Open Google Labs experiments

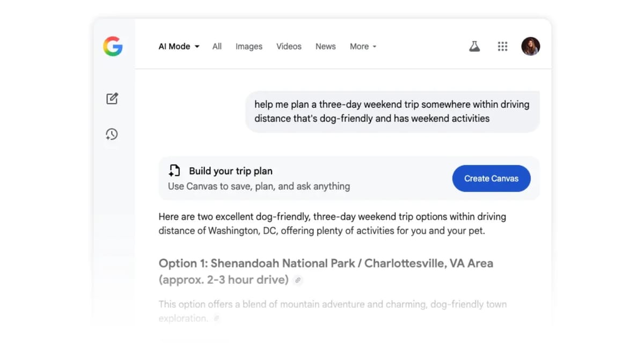click(x=474, y=46)
